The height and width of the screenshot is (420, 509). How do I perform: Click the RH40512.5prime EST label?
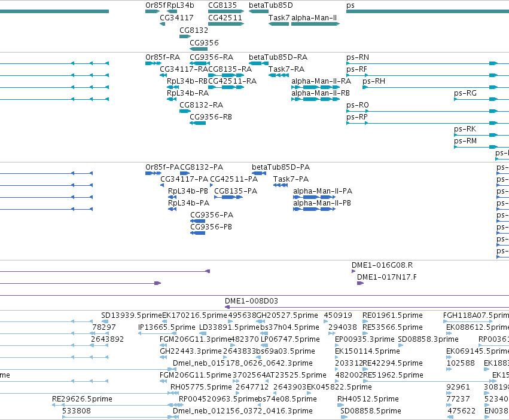[368, 399]
